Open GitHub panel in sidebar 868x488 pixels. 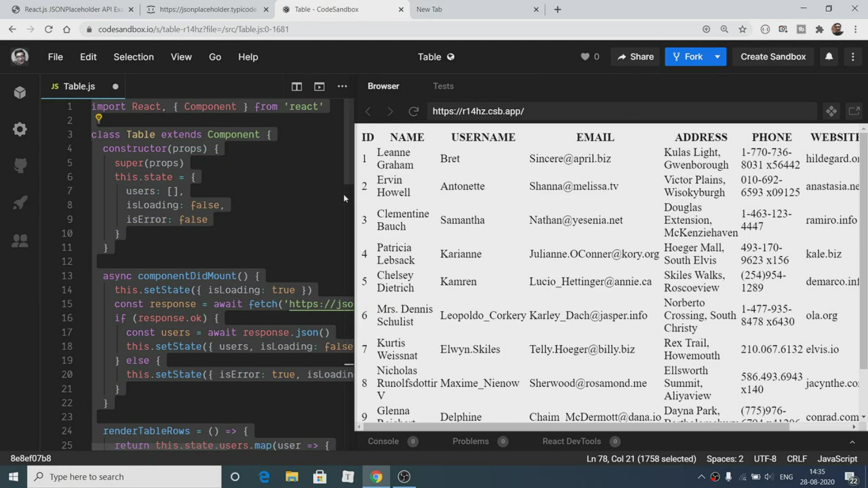point(20,166)
